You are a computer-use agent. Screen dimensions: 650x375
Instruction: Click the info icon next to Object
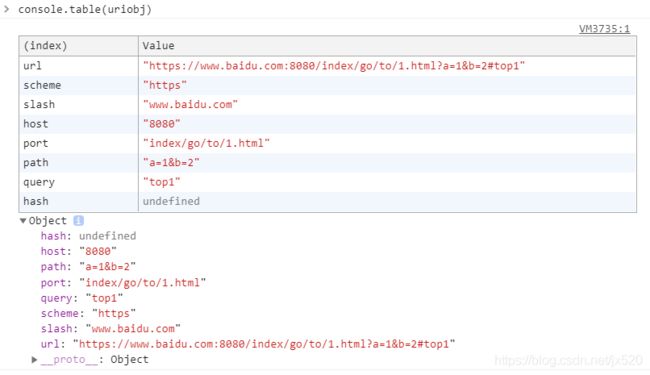pyautogui.click(x=78, y=220)
